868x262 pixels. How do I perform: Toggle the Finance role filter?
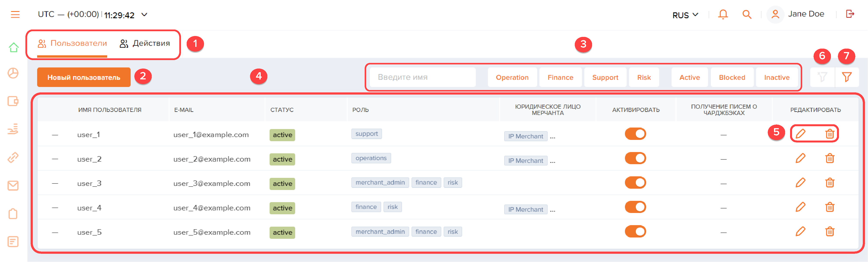(x=560, y=77)
